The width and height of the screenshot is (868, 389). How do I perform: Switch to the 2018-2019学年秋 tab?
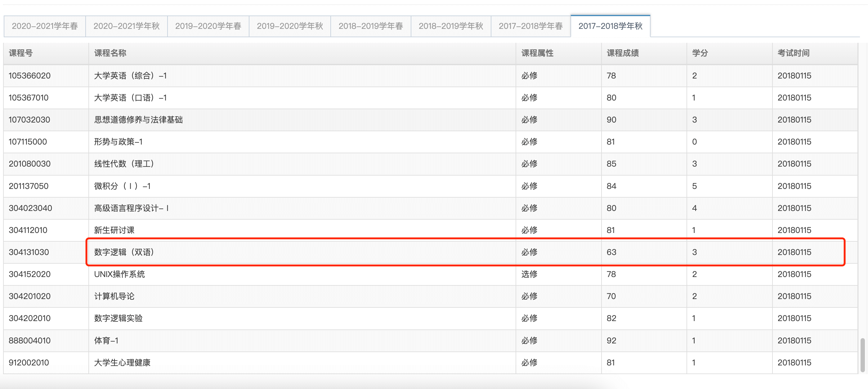451,26
